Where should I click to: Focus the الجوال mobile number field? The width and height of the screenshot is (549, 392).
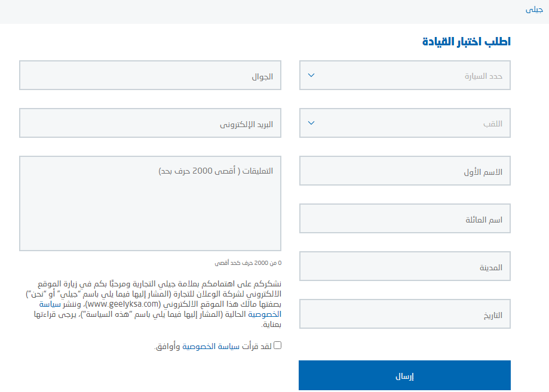[150, 76]
